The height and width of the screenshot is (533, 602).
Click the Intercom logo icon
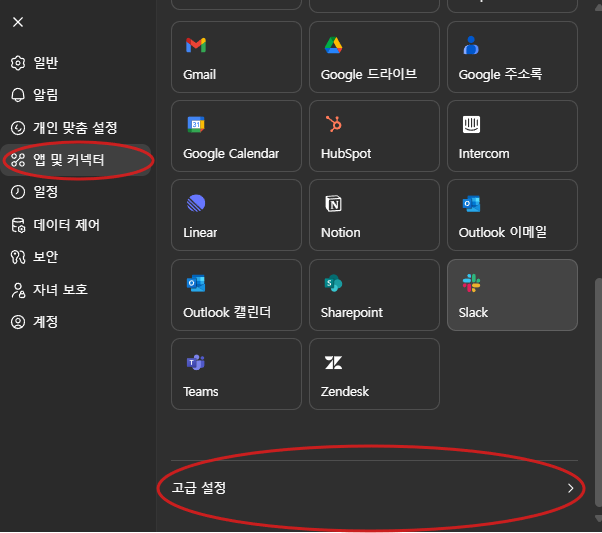pyautogui.click(x=471, y=124)
